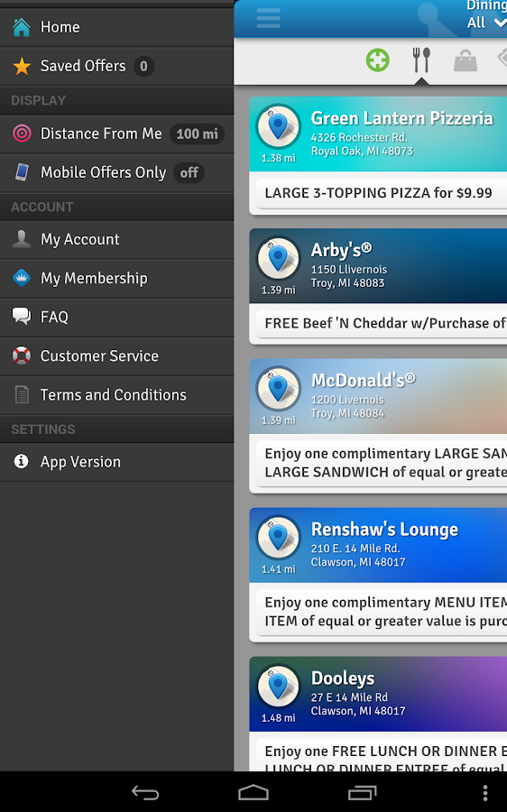Tap the FAQ speech bubble icon
Screen dimensions: 507x812
tap(22, 317)
